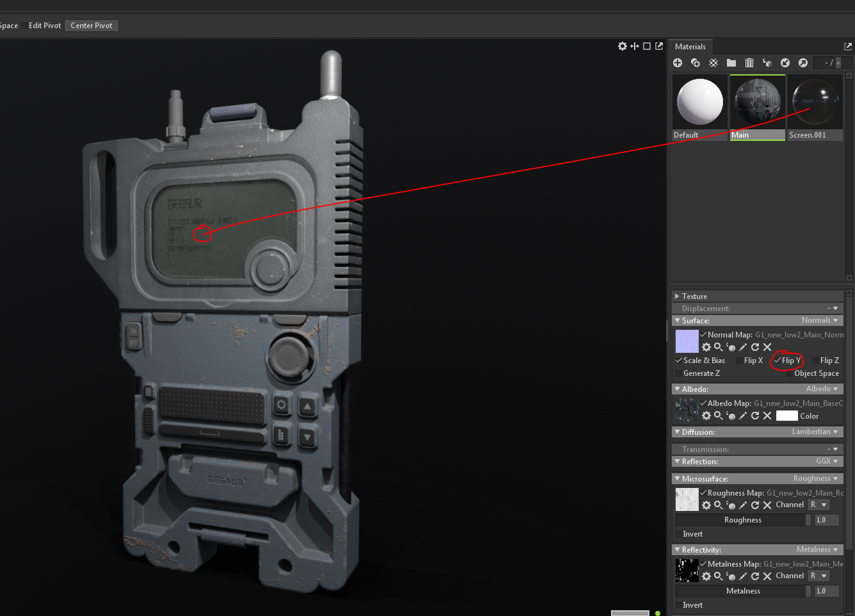Enable Invert under Roughness
855x616 pixels.
click(x=679, y=534)
